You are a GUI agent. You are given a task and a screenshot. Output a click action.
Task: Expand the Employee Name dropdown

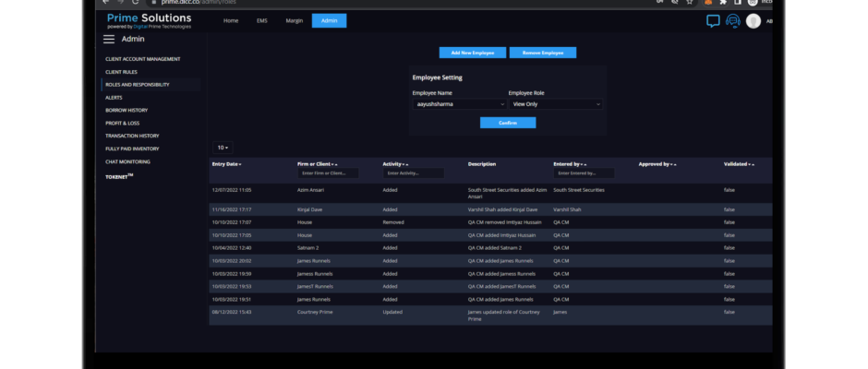457,104
